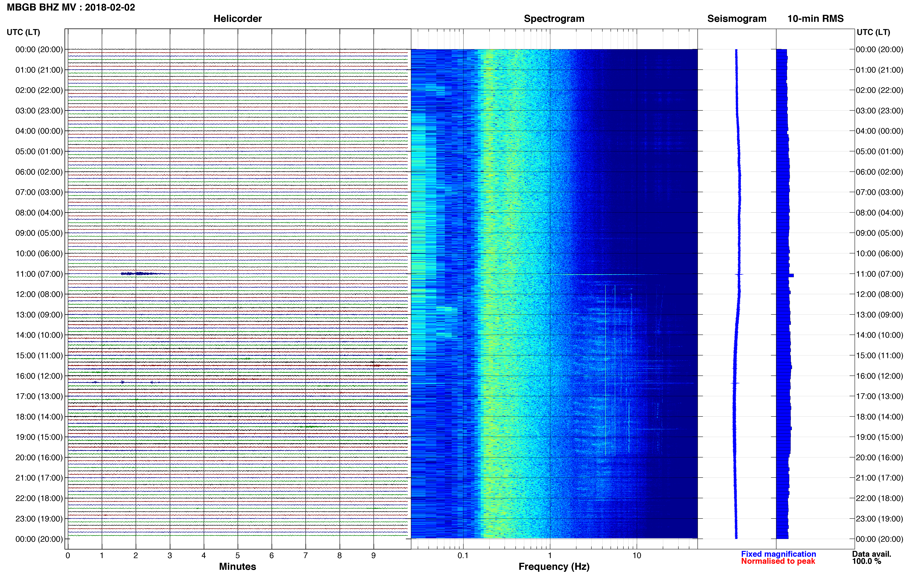Click tick "4" on the Minutes axis
Image resolution: width=924 pixels, height=578 pixels.
(x=204, y=555)
